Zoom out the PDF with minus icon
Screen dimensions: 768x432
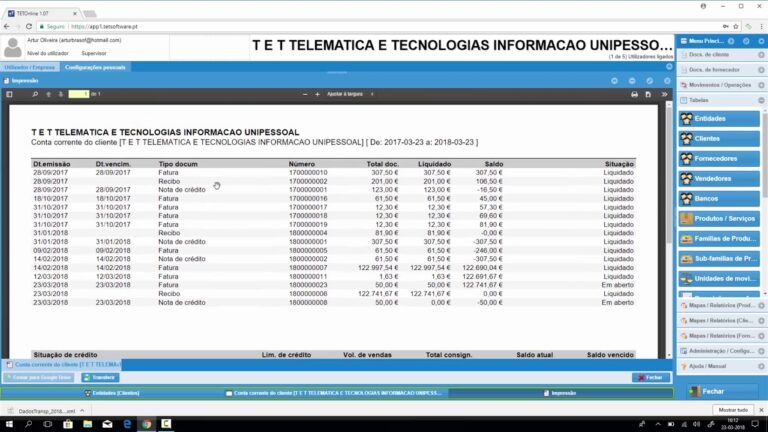click(305, 94)
